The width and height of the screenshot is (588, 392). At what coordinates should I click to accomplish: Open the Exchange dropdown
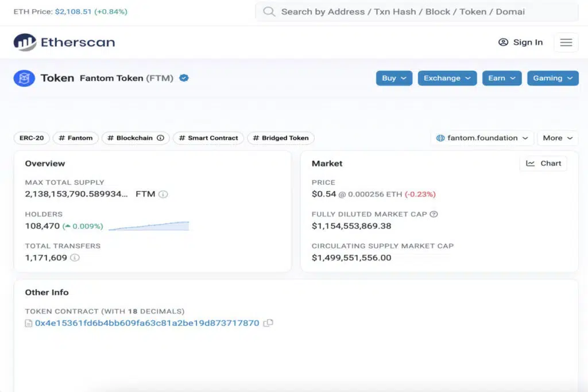pyautogui.click(x=447, y=78)
